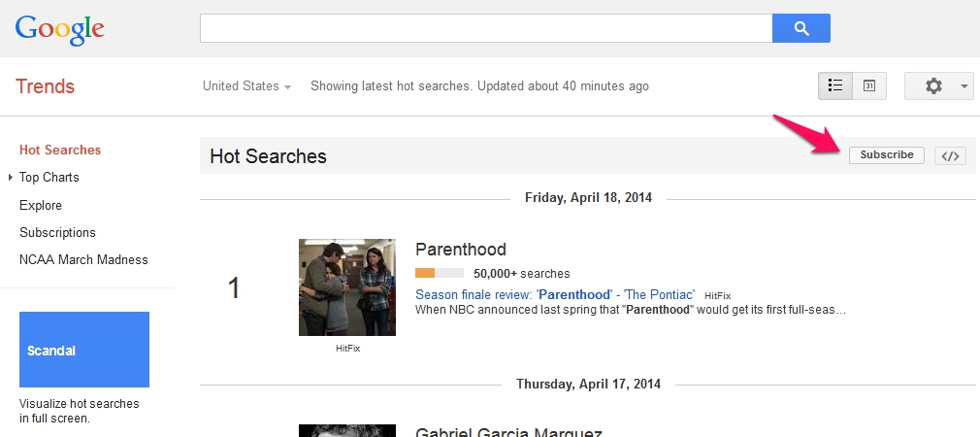Switch to list view icon
Viewport: 980px width, 437px height.
click(x=834, y=85)
